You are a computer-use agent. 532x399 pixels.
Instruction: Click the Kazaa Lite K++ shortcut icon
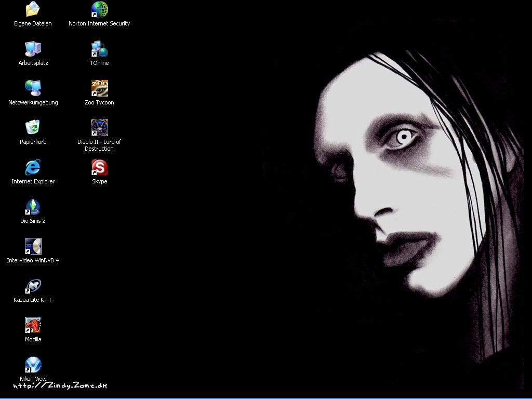[33, 286]
